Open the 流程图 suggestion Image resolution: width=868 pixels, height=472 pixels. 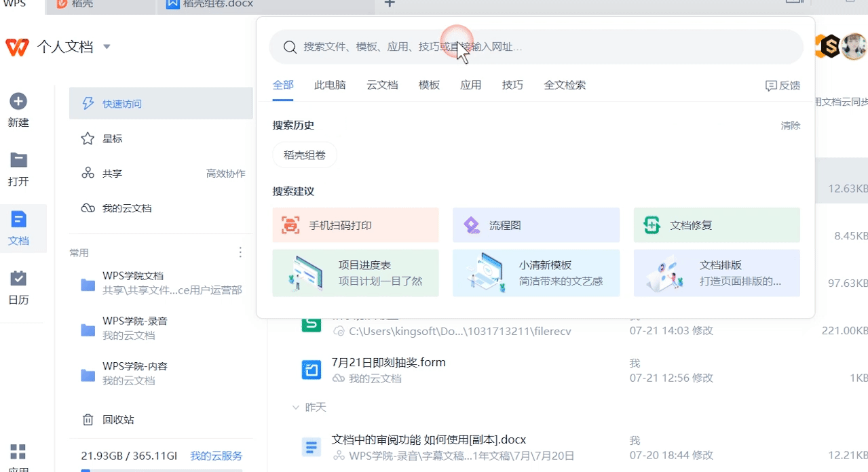tap(536, 225)
